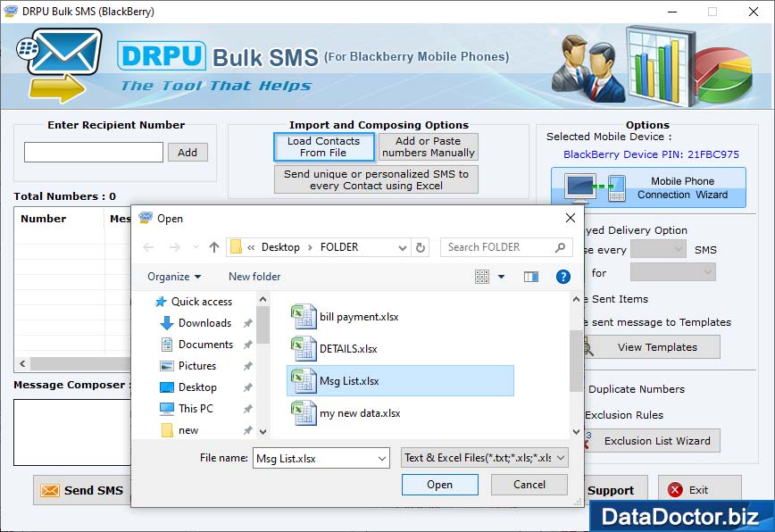Click BlackBerry Device PIN: 21FBC975 text

[x=651, y=154]
